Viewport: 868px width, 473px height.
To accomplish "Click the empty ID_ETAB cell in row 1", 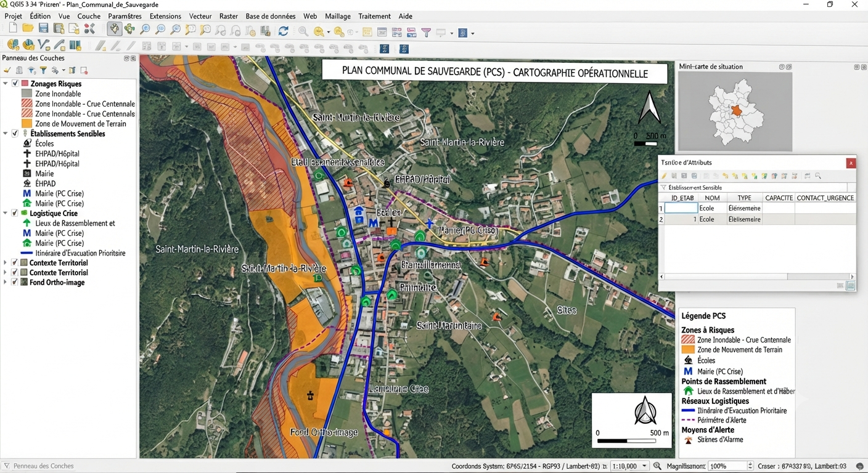I will point(681,208).
